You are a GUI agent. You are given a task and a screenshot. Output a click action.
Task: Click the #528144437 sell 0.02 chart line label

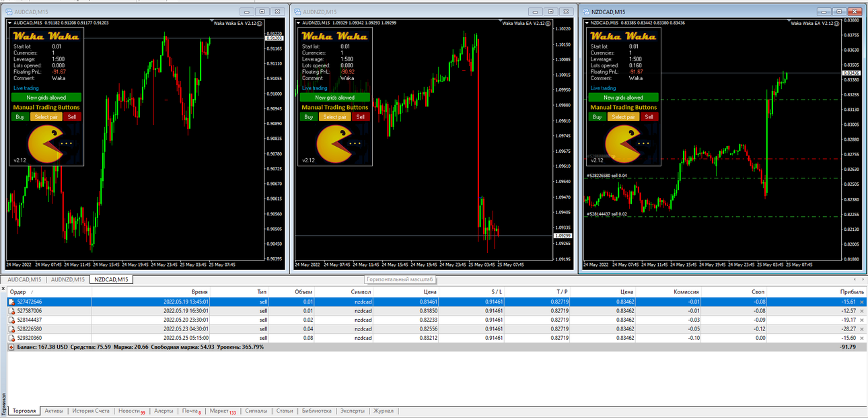pos(606,214)
